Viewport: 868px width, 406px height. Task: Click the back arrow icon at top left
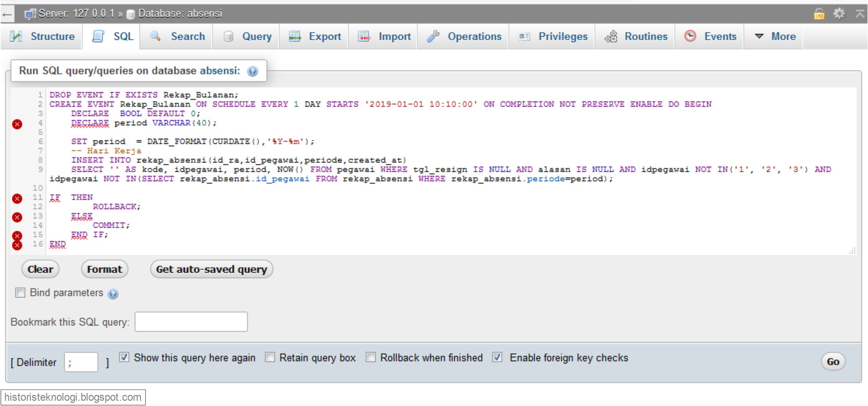tap(6, 13)
